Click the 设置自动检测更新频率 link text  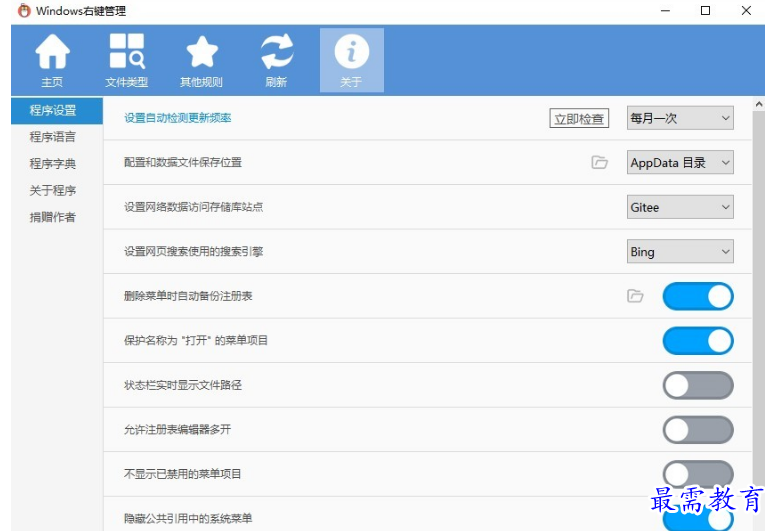point(177,118)
